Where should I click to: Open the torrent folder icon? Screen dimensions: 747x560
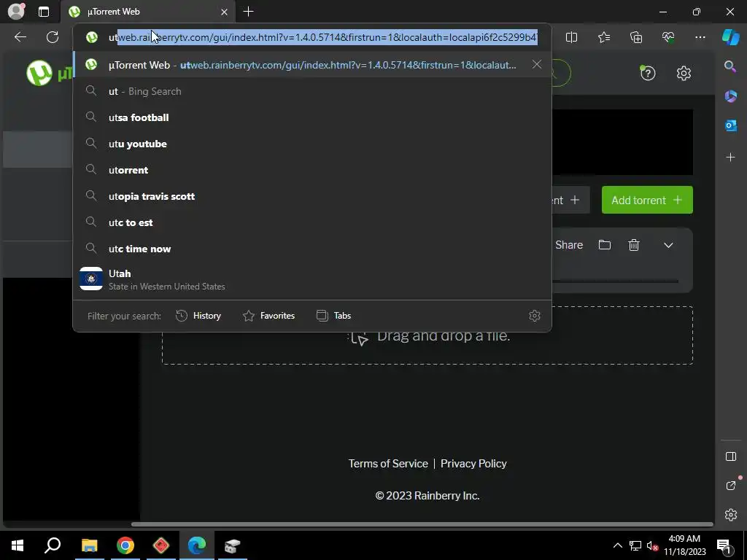coord(605,245)
